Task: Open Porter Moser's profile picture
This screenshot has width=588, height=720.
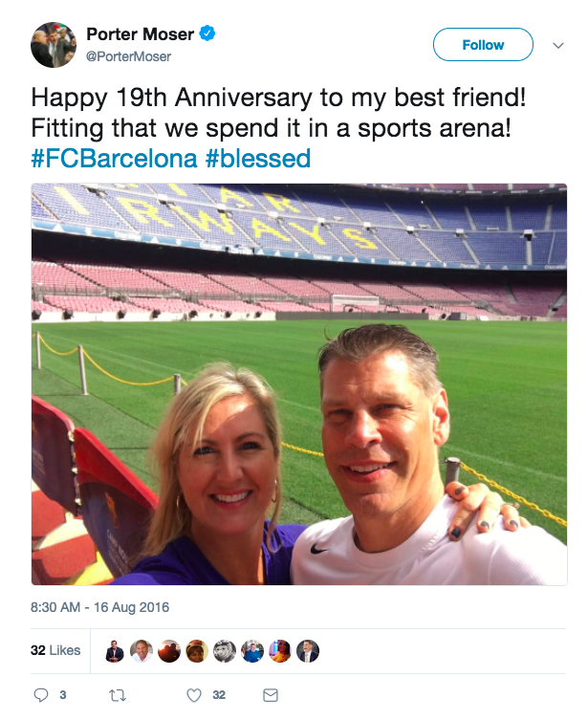Action: coord(54,45)
